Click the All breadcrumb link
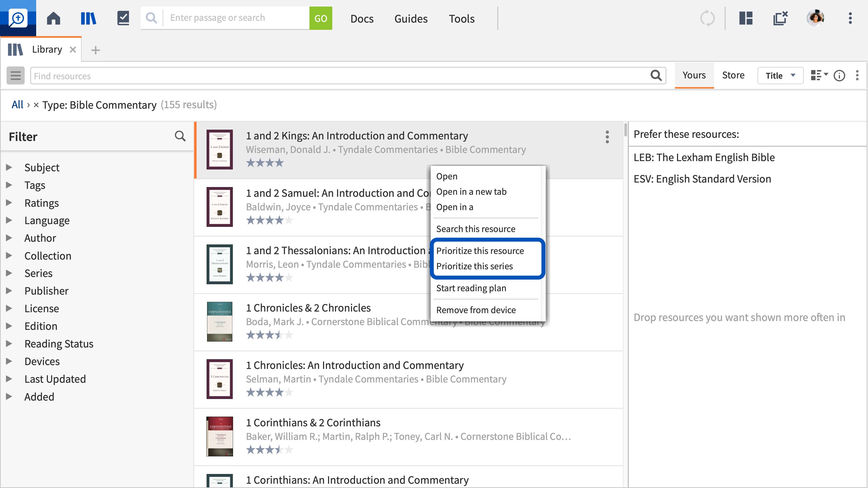Viewport: 868px width, 488px height. (17, 104)
